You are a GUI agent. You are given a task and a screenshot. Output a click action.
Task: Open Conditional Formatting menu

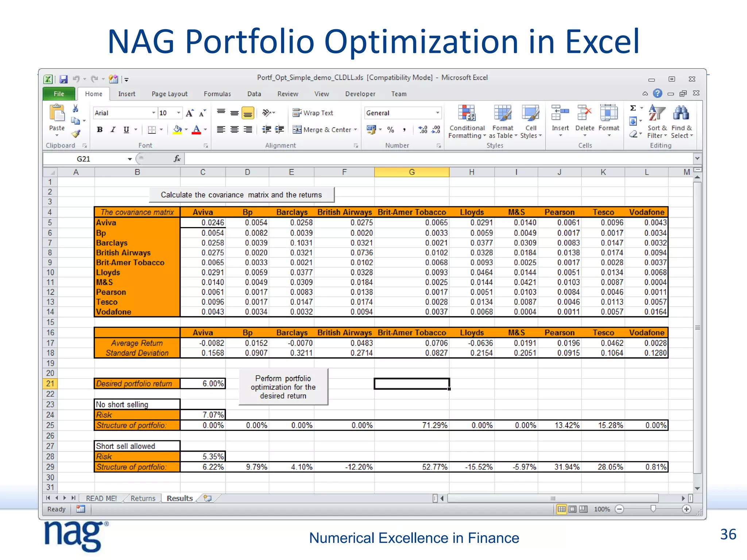[467, 121]
